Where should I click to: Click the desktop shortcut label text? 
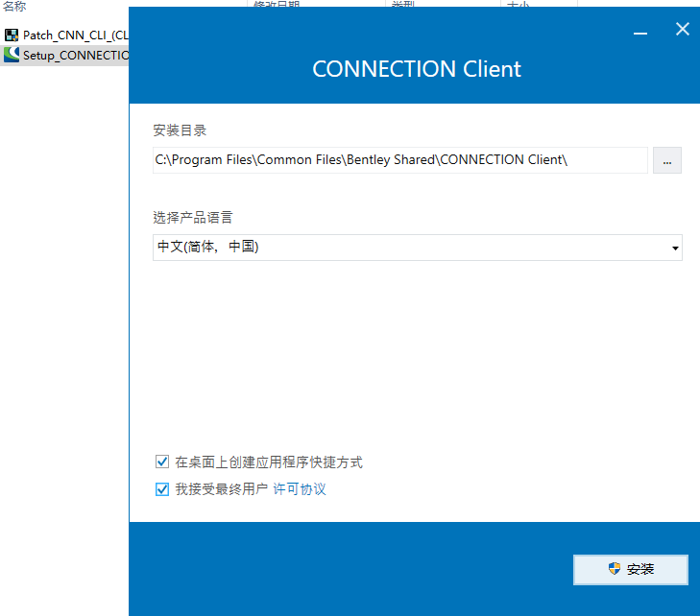(269, 462)
